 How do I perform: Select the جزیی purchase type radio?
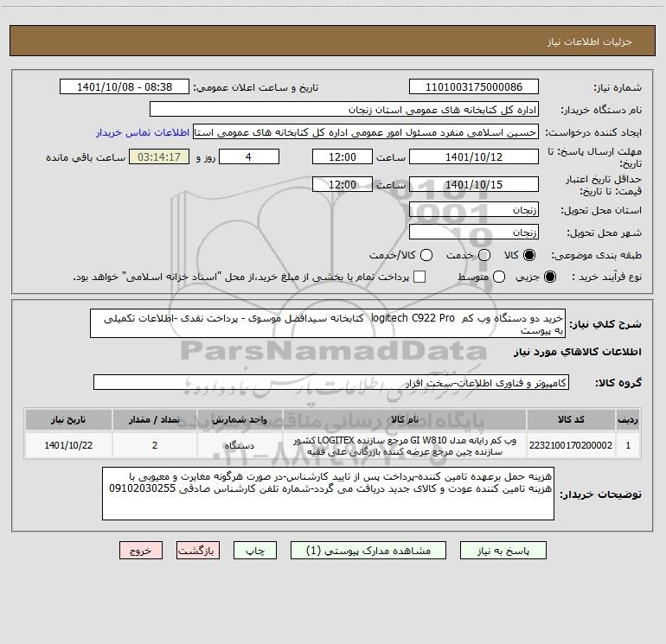[x=549, y=277]
